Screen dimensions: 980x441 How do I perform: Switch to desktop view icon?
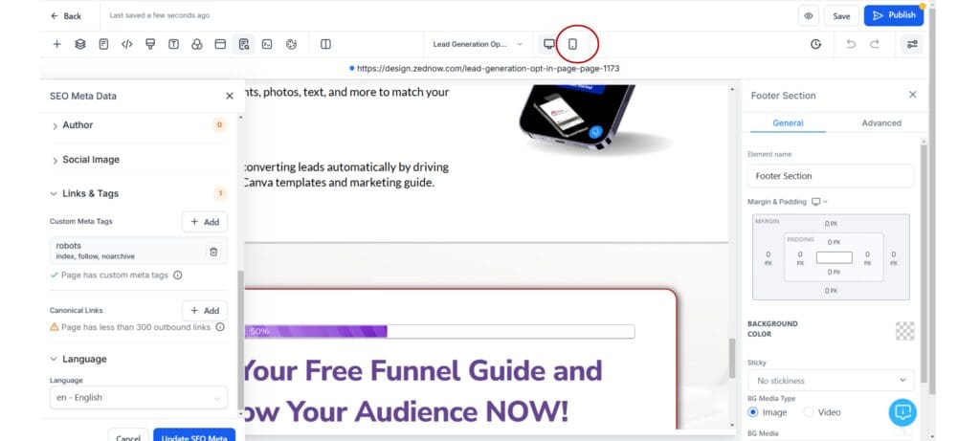[x=548, y=44]
